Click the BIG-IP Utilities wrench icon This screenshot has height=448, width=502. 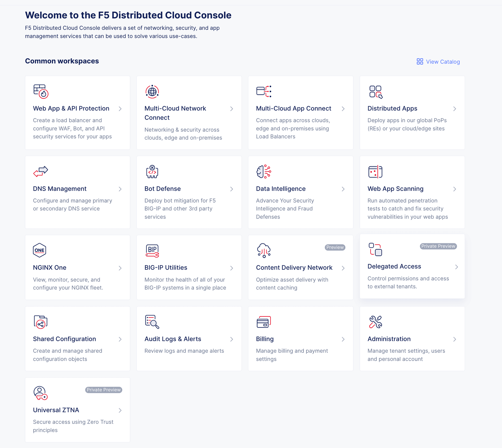tap(151, 250)
